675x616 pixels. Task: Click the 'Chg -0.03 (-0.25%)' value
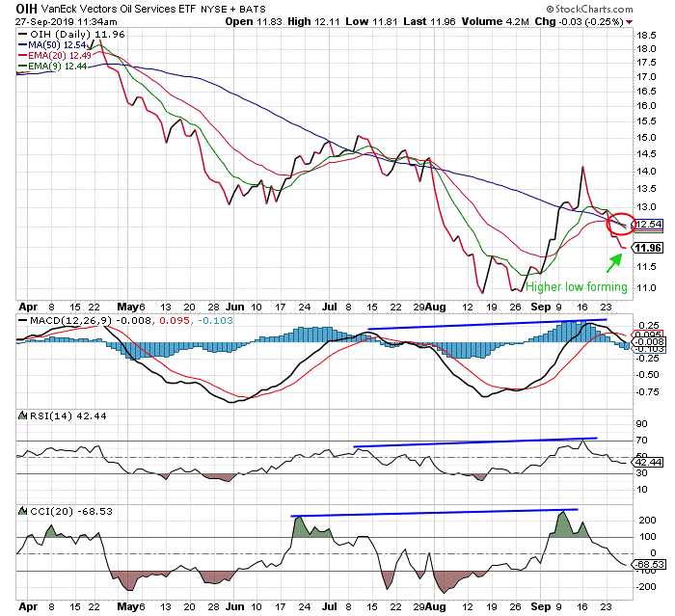[579, 21]
